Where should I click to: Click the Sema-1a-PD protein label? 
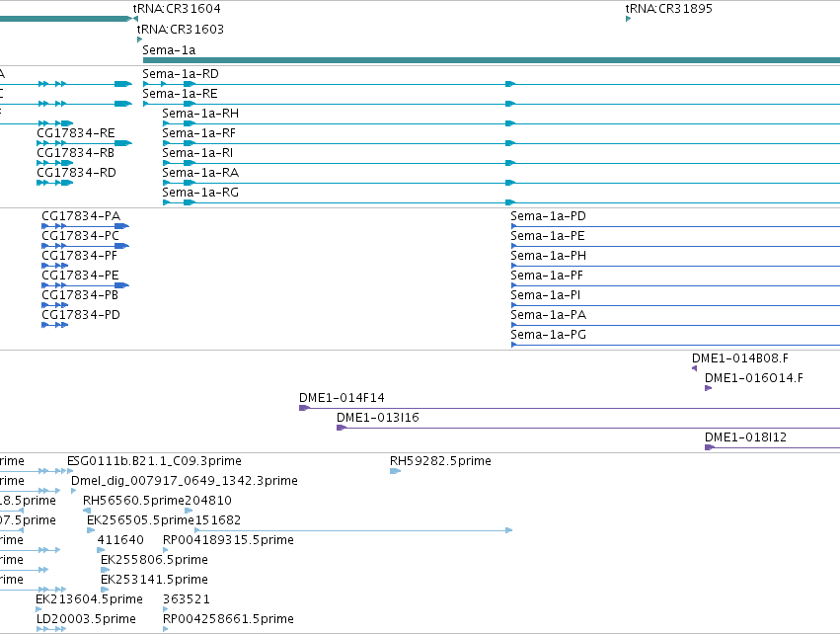click(548, 216)
